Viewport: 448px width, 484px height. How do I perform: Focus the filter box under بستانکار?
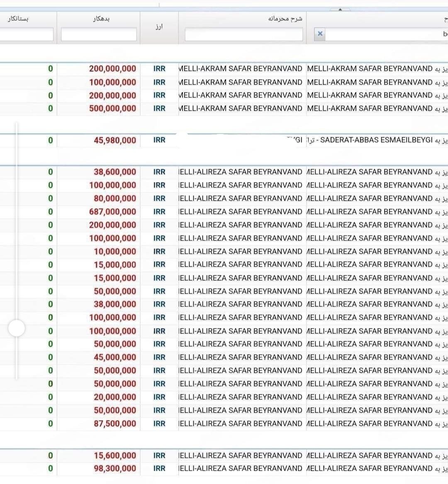pyautogui.click(x=27, y=34)
